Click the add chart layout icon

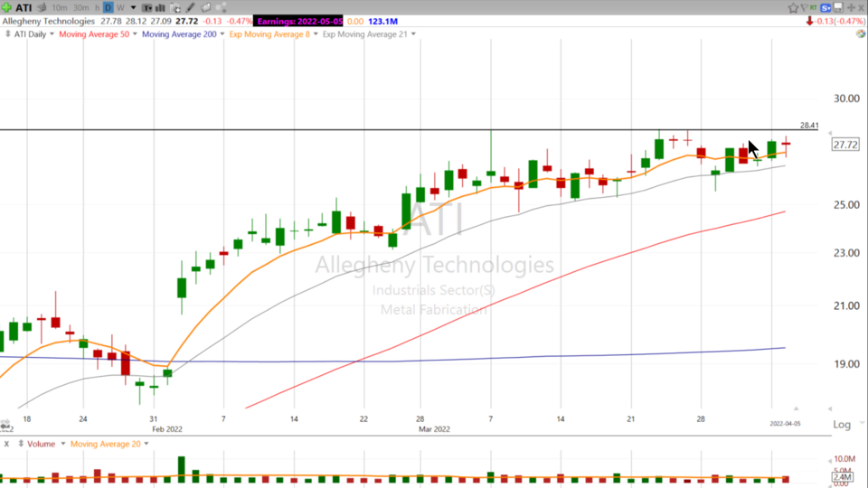pos(175,8)
